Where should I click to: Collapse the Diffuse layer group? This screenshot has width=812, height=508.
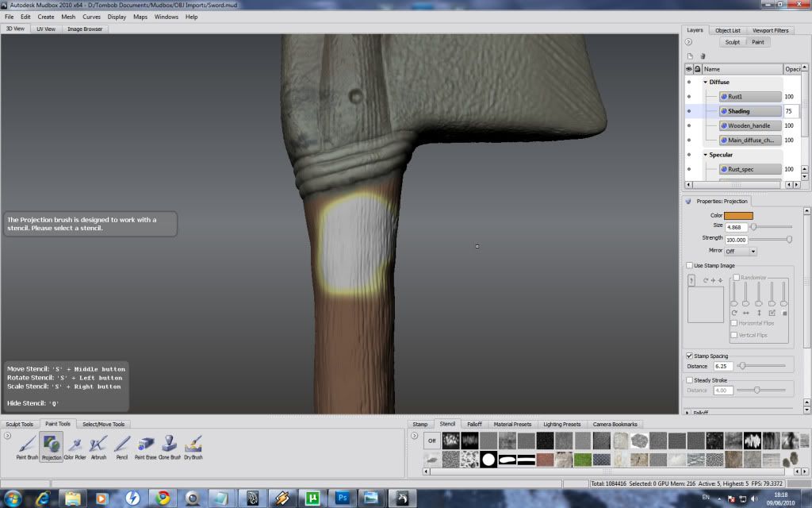click(x=705, y=82)
